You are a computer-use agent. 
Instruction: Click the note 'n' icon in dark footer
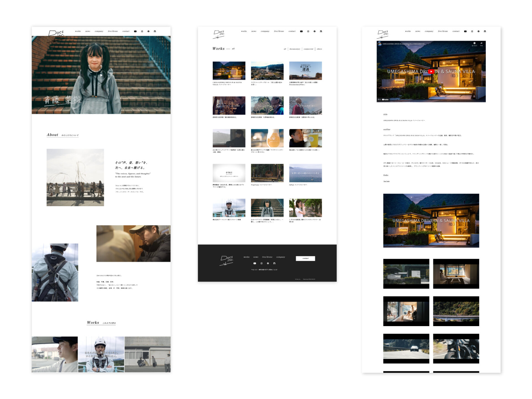pyautogui.click(x=274, y=263)
